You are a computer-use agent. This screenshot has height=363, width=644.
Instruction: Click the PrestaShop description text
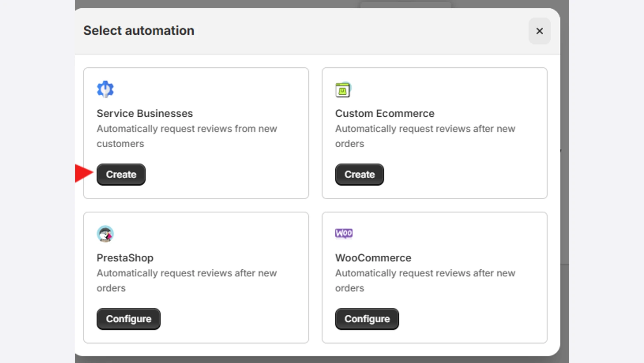pyautogui.click(x=187, y=280)
